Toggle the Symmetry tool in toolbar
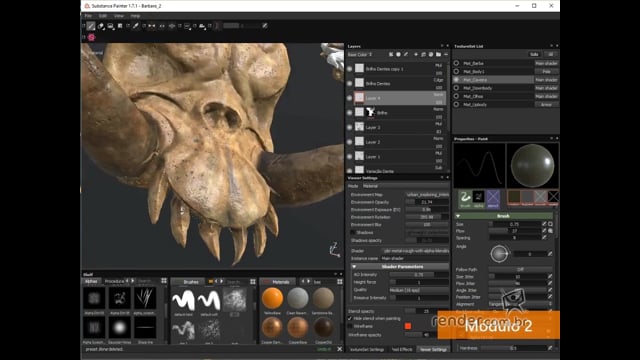The height and width of the screenshot is (360, 640). point(151,26)
